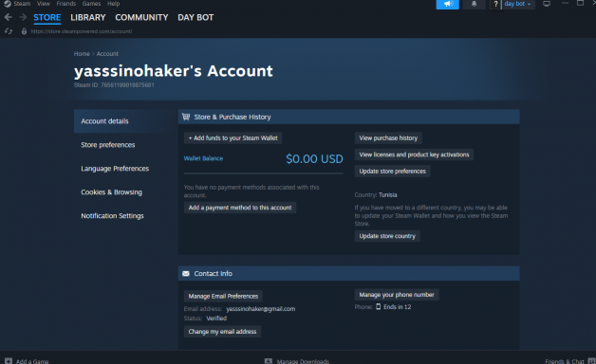Click the Manage Downloads icon
Screen dimensions: 596x364
tap(269, 361)
